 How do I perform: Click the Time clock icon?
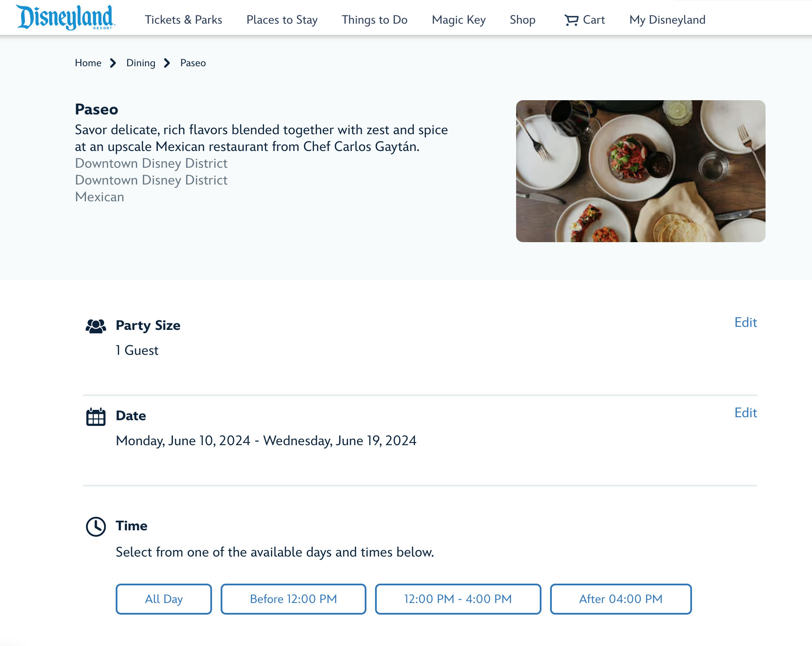click(95, 526)
